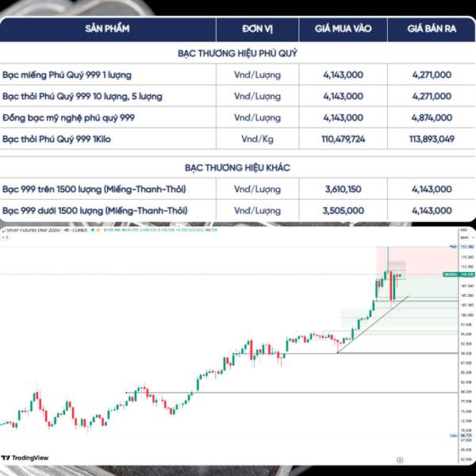Collapse the indicator legend arrow under the chart title
The height and width of the screenshot is (476, 476).
pyautogui.click(x=4, y=237)
